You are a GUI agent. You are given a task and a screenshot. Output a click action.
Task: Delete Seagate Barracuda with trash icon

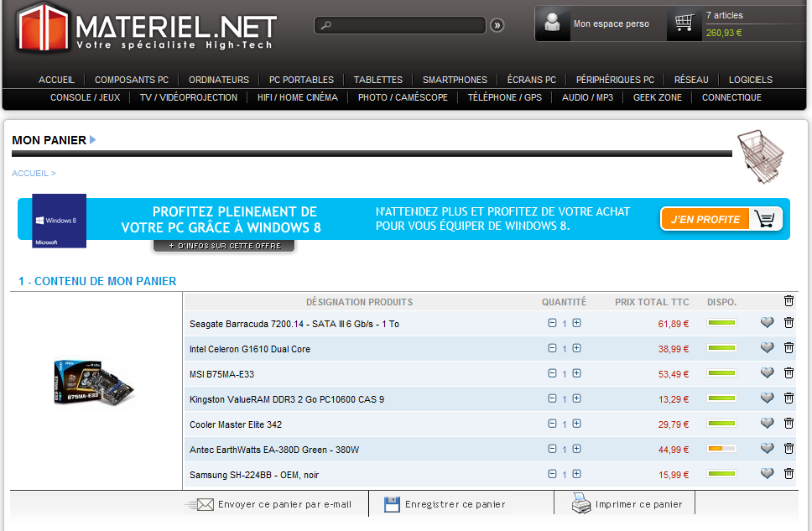click(789, 323)
